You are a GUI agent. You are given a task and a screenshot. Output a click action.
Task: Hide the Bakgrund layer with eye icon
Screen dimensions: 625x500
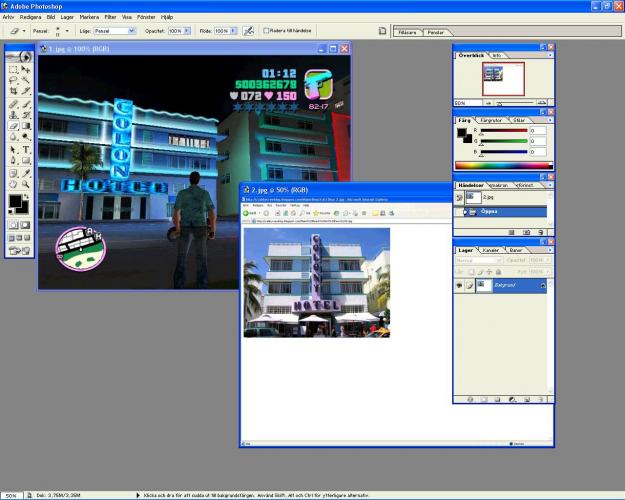[x=459, y=285]
